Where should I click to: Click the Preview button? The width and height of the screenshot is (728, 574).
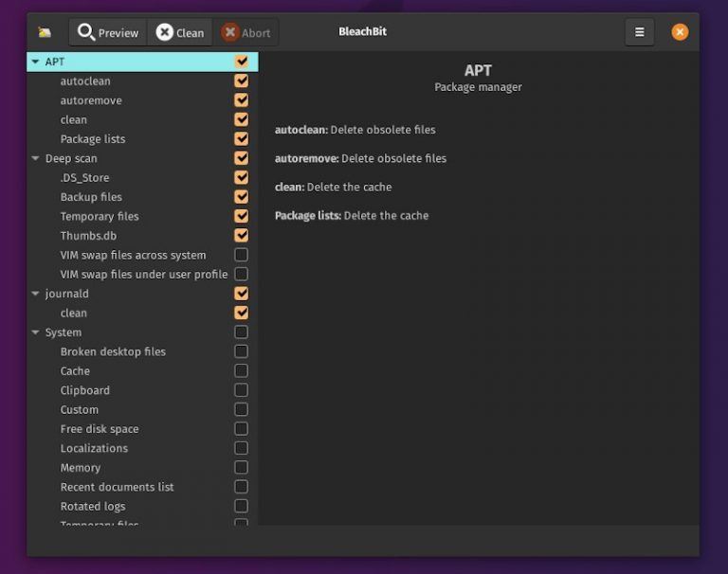click(x=108, y=32)
